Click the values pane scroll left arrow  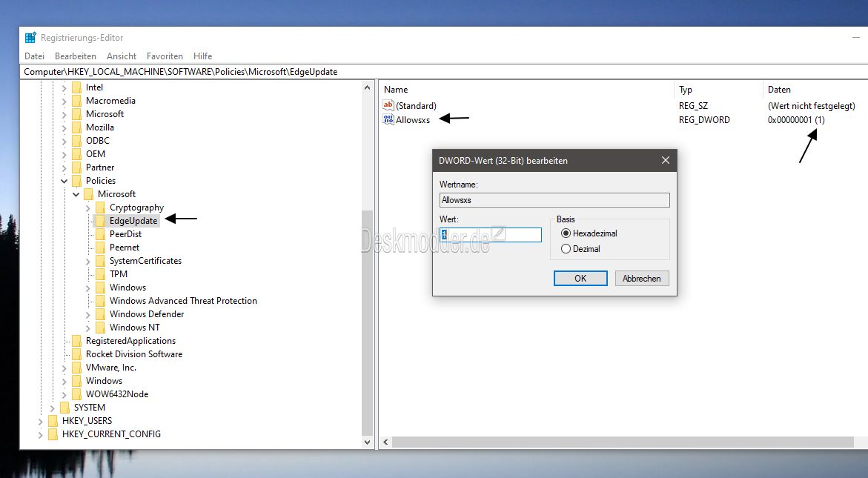coord(386,442)
